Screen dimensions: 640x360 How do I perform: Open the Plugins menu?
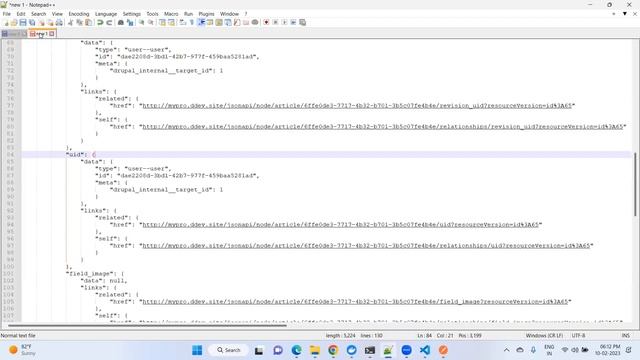coord(206,14)
